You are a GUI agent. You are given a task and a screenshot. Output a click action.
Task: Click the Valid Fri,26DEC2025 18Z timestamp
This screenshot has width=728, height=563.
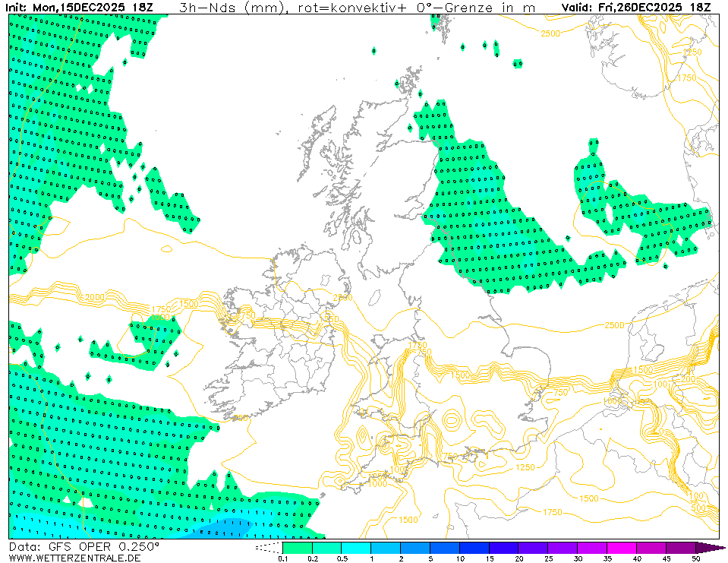[x=636, y=8]
